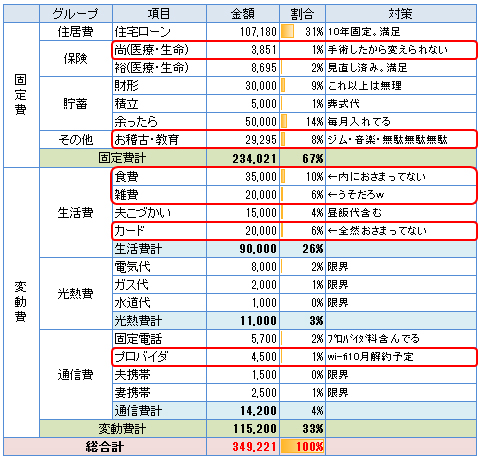Select the 光熱費 group cell

(x=76, y=294)
